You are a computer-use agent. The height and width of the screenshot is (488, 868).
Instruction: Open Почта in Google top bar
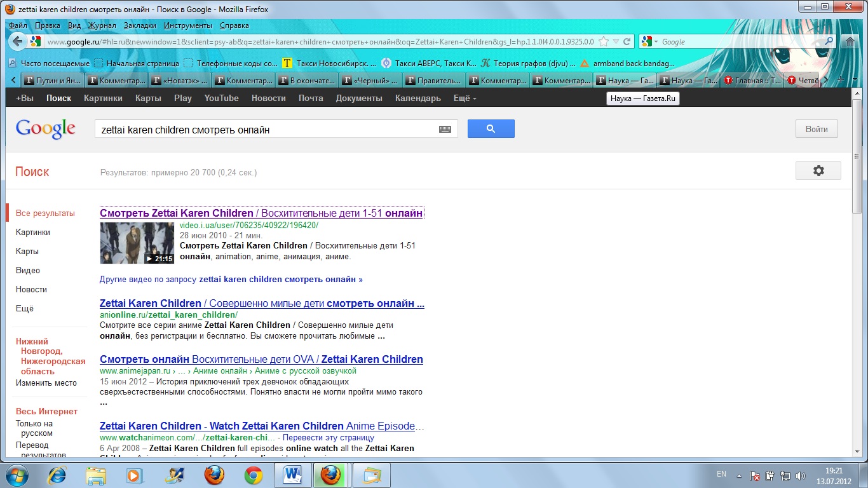[311, 98]
